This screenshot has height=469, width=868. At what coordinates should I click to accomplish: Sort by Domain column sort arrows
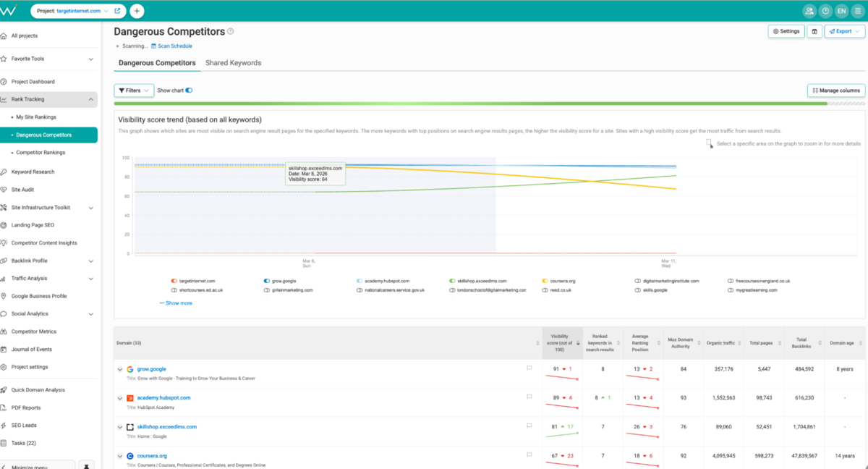(x=537, y=343)
